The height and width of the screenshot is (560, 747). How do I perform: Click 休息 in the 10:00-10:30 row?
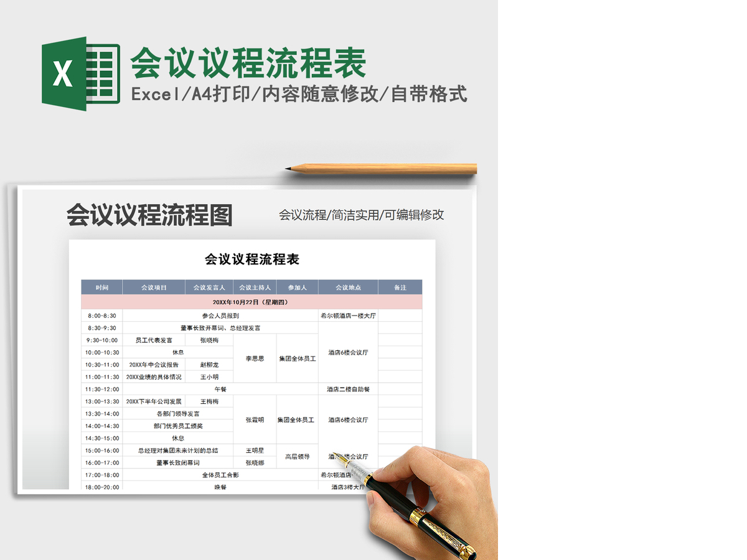pyautogui.click(x=178, y=352)
